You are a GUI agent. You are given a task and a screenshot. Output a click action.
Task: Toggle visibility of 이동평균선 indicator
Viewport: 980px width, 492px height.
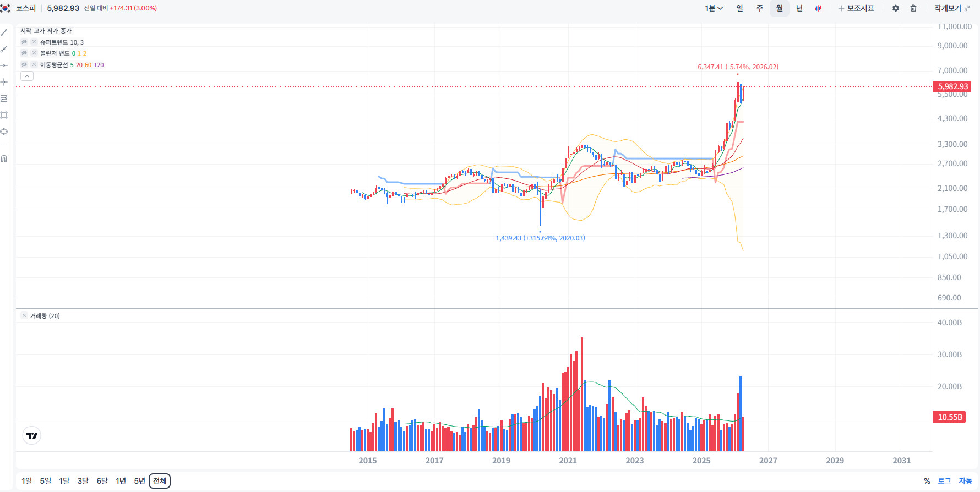tap(24, 65)
